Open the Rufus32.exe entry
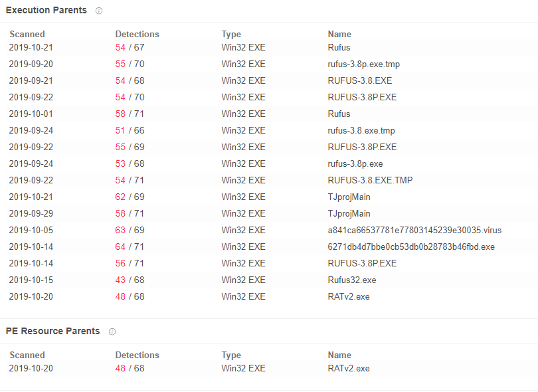538x392 pixels. [x=352, y=280]
